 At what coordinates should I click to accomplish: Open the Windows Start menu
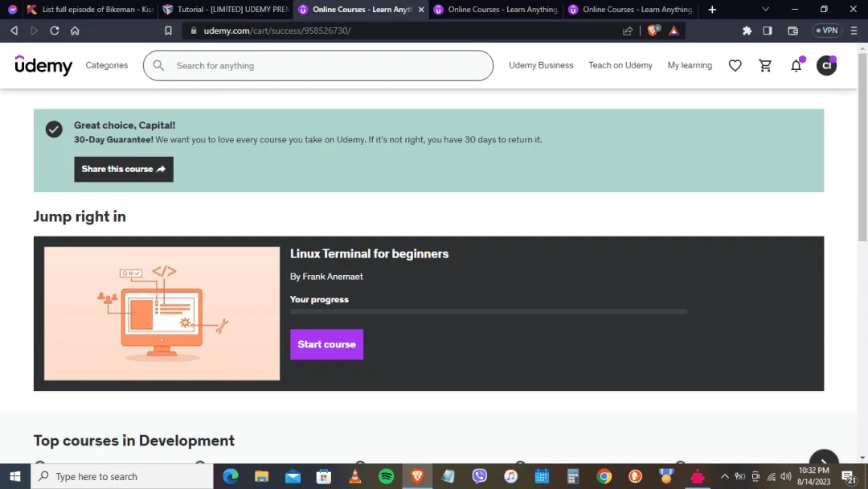15,476
